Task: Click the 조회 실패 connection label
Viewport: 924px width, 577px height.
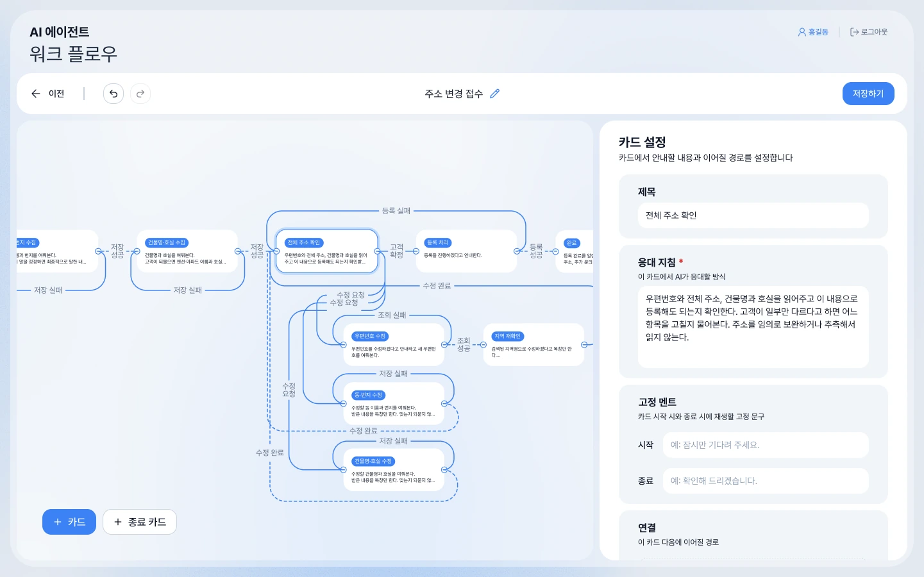Action: (392, 315)
